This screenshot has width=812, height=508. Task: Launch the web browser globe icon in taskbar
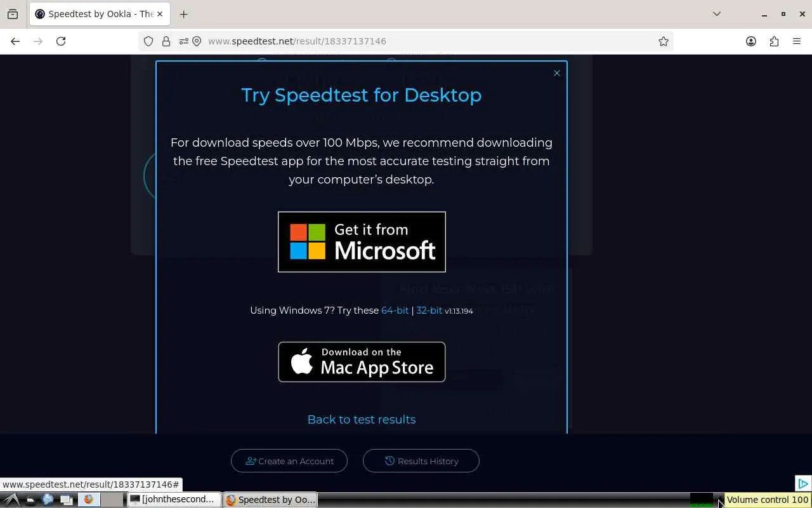click(x=48, y=500)
